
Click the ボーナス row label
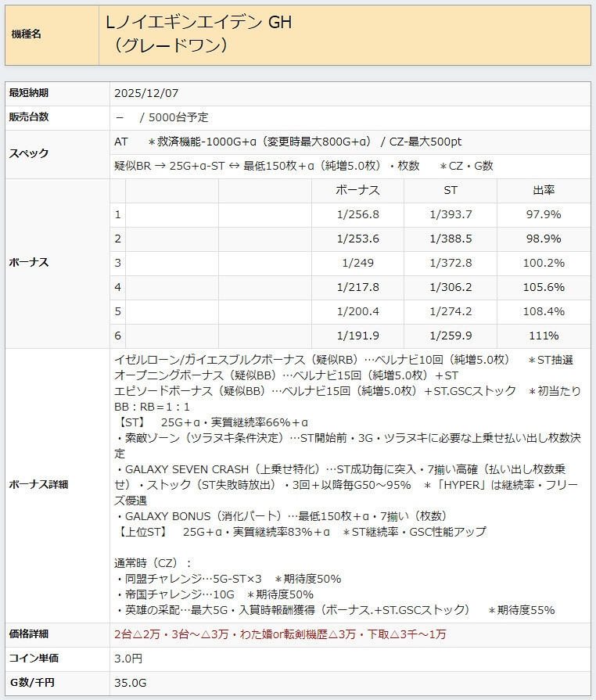pos(29,263)
